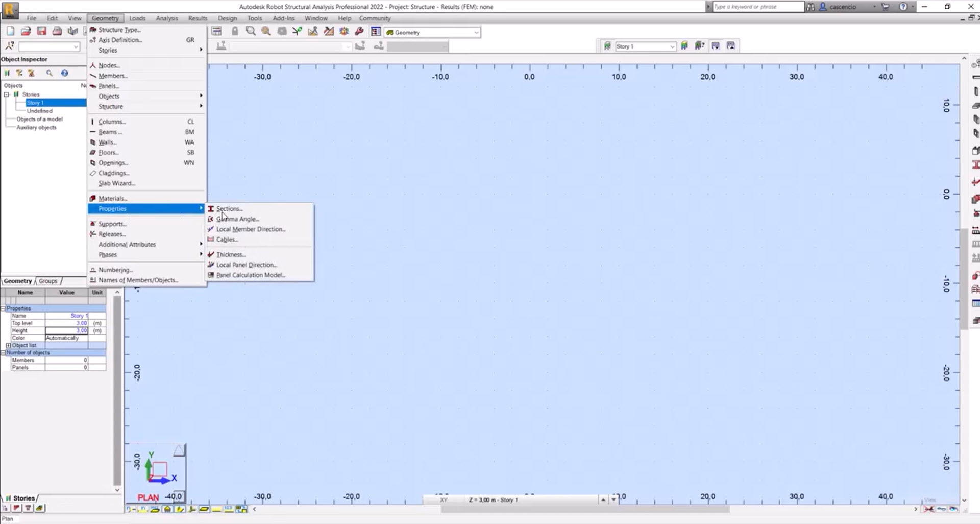Click the blue help icon in Object Inspector
This screenshot has width=980, height=524.
pos(64,73)
